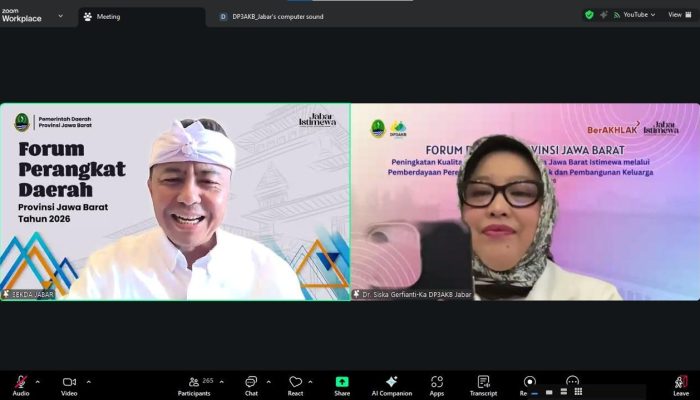Select the single-tile layout icon near Record

point(549,392)
